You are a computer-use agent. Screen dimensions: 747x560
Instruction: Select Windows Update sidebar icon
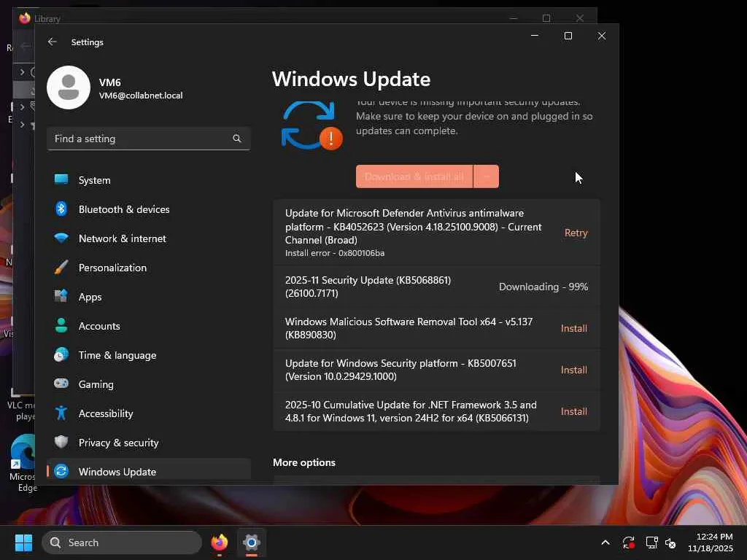[61, 472]
